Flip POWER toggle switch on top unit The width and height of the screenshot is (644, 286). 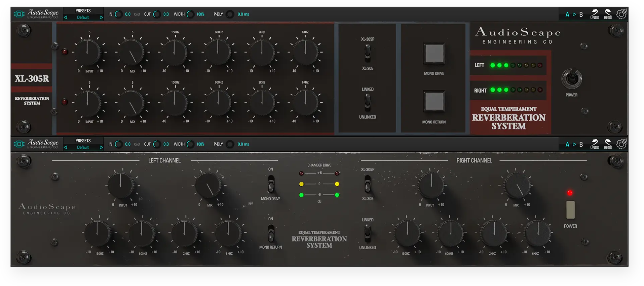572,78
